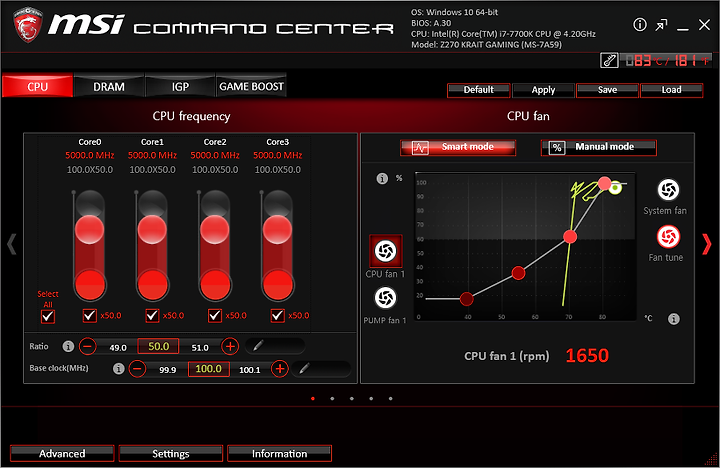
Task: Switch to the IGP tab
Action: [180, 86]
